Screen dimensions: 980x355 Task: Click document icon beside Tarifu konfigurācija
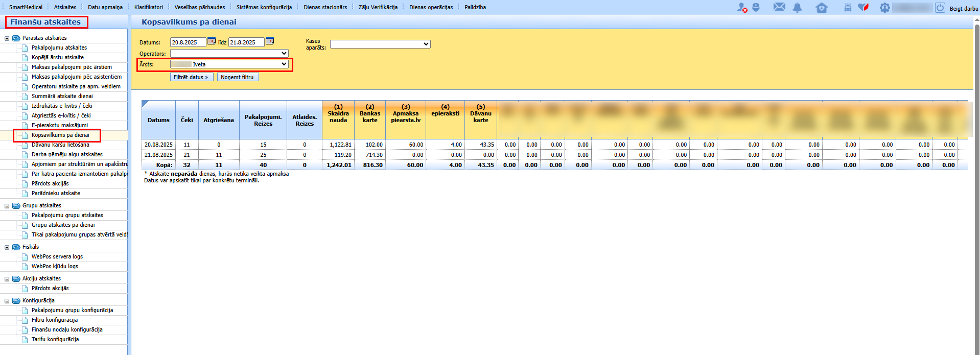pos(25,339)
